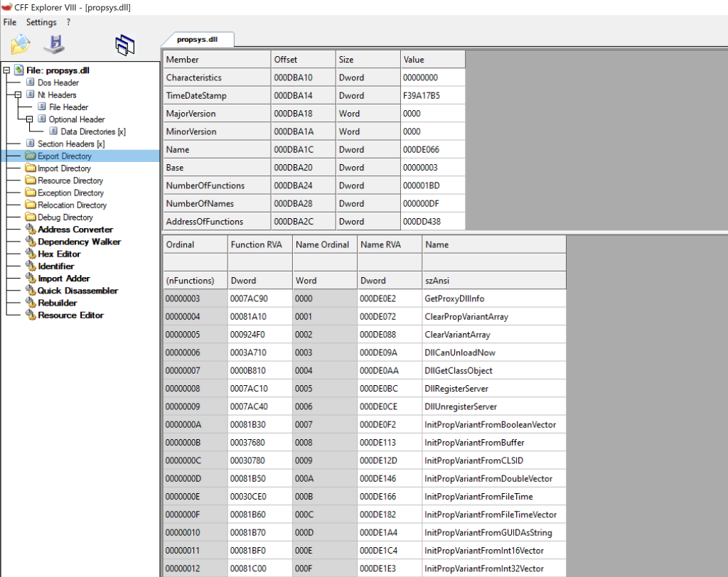Open the windows list toolbar icon
This screenshot has height=577, width=728.
(x=125, y=45)
